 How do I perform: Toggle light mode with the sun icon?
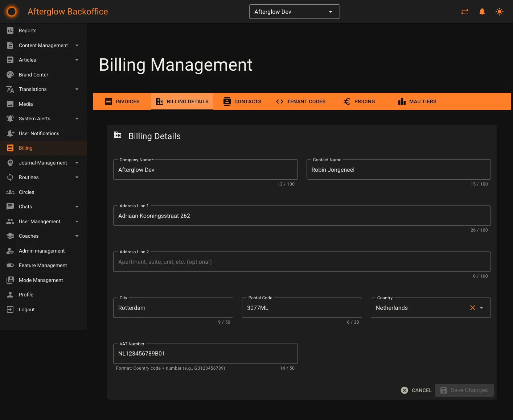500,11
